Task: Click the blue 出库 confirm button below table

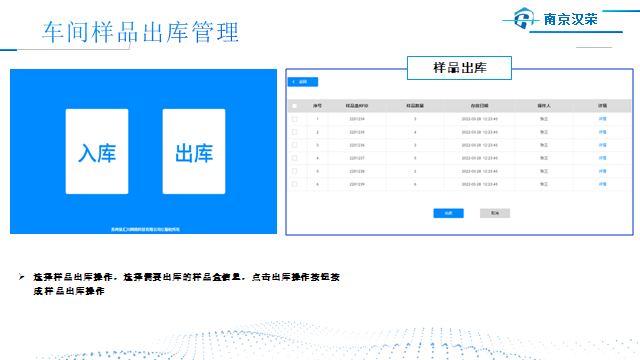Action: (449, 213)
